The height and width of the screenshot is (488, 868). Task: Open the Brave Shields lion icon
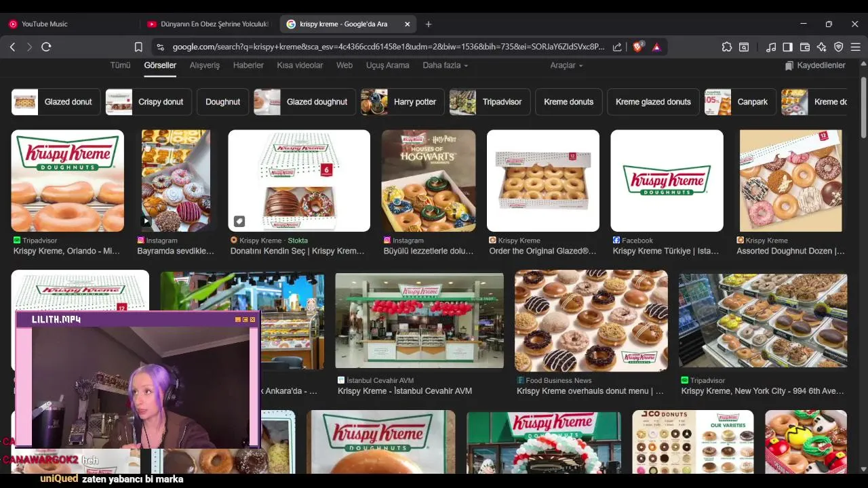(x=637, y=47)
